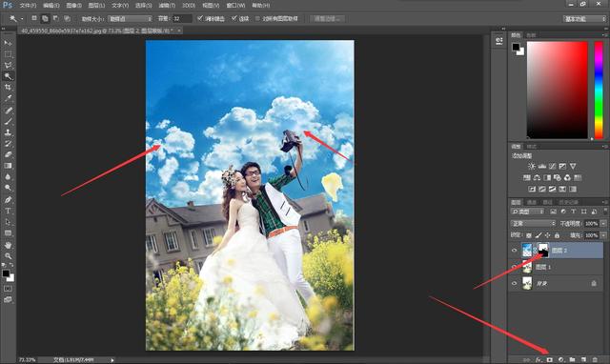Viewport: 610px width, 364px height.
Task: Create a new group with folder icon
Action: 572,360
